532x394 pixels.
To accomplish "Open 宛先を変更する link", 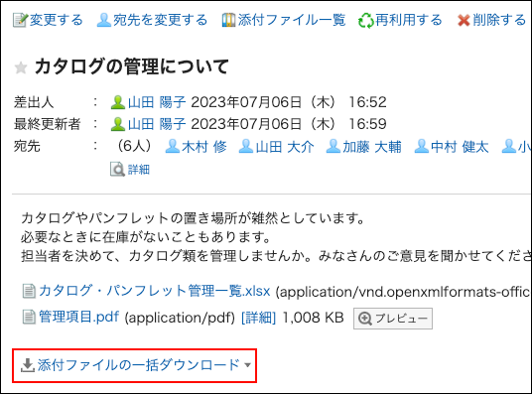I will (x=160, y=20).
